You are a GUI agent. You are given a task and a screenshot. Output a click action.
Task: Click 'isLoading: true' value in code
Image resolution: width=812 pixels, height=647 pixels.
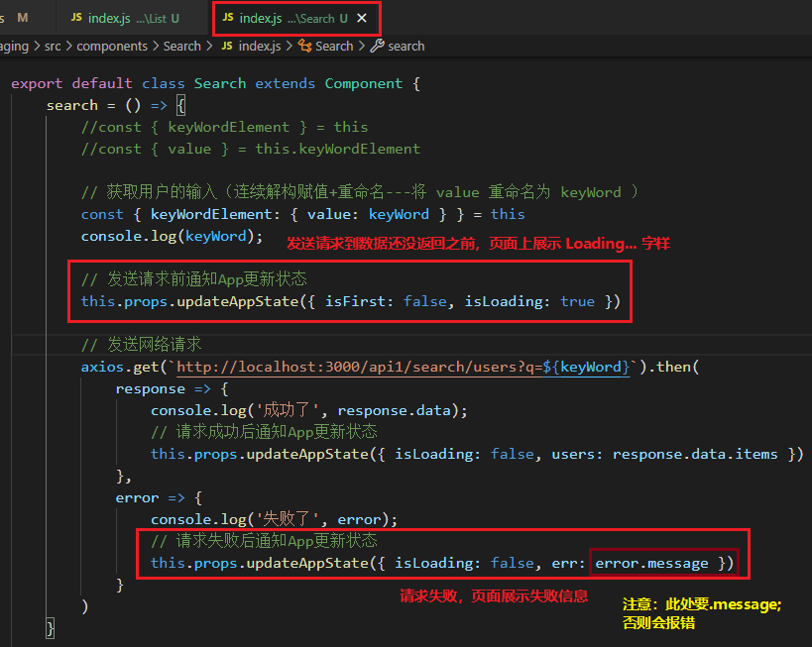529,301
